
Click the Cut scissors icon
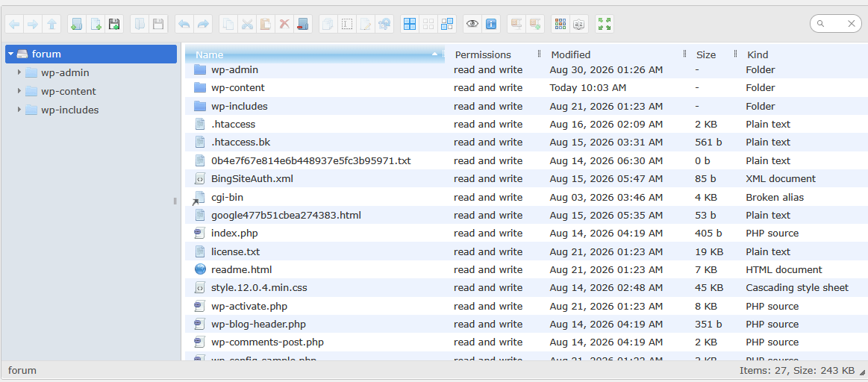pyautogui.click(x=247, y=24)
